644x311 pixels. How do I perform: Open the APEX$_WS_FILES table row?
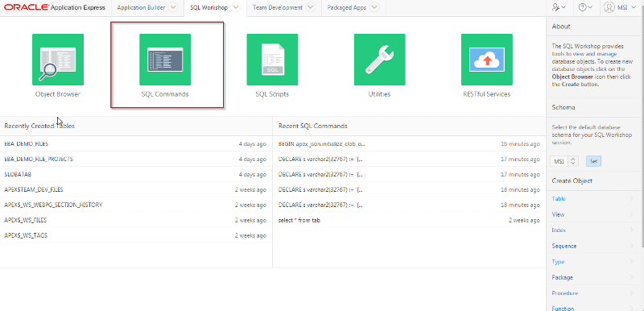[x=135, y=220]
